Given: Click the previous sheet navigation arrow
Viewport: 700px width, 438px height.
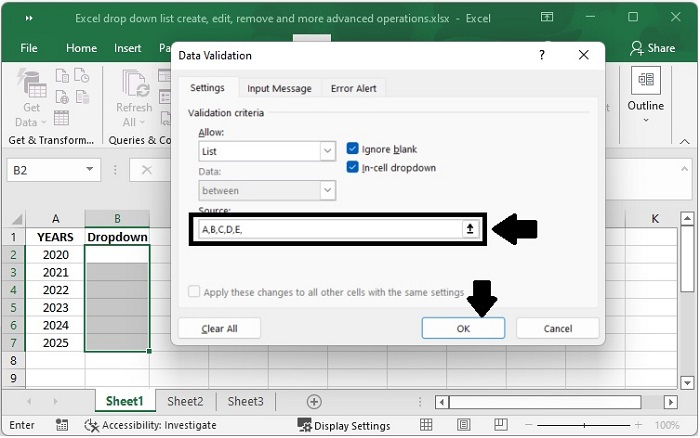Looking at the screenshot, I should click(29, 401).
